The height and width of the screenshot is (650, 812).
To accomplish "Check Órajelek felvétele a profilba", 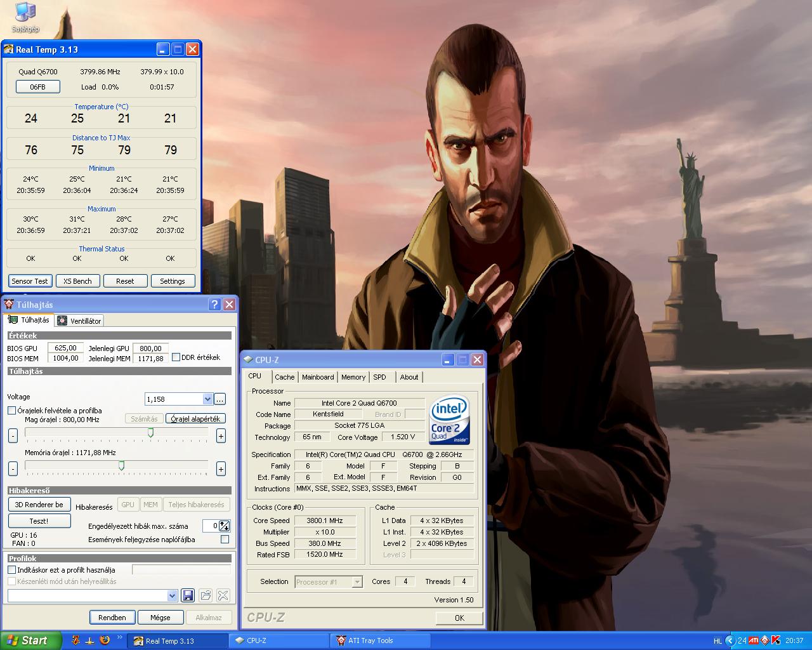I will pyautogui.click(x=11, y=411).
